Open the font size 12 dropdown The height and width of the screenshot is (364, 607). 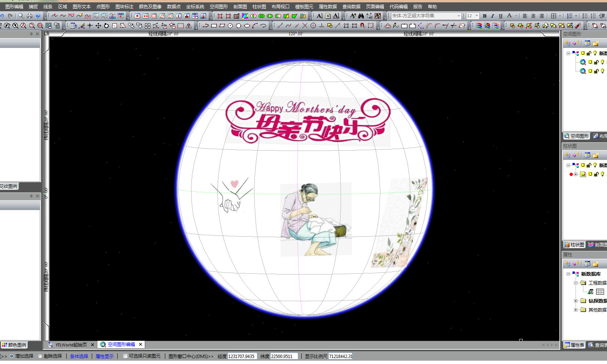coord(477,16)
